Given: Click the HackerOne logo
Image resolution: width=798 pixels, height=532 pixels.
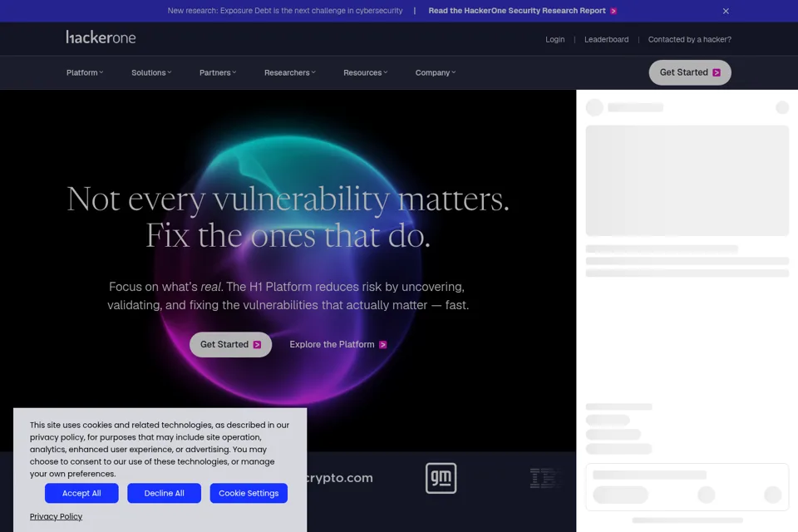Looking at the screenshot, I should (x=101, y=37).
